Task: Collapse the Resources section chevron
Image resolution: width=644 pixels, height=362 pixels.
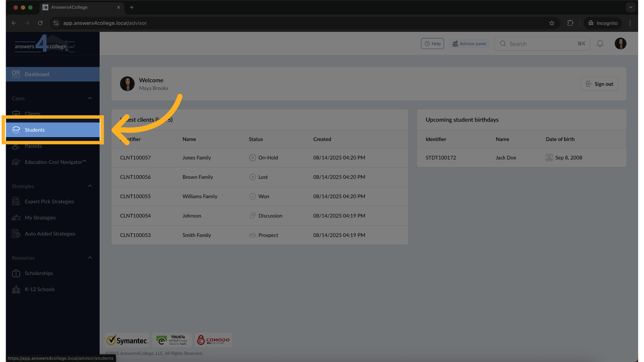Action: tap(90, 258)
